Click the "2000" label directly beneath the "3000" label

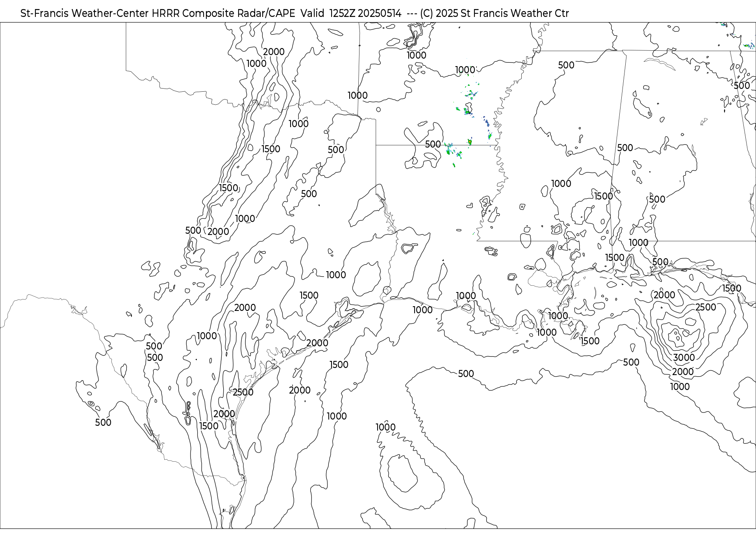[x=683, y=372]
